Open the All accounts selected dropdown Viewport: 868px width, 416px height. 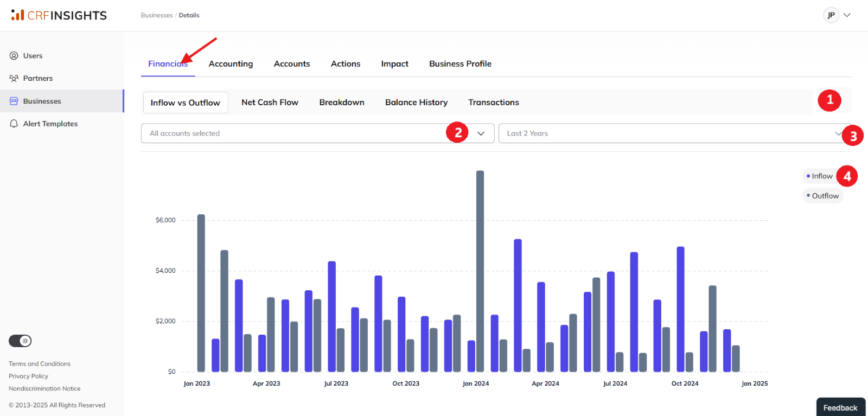[317, 133]
